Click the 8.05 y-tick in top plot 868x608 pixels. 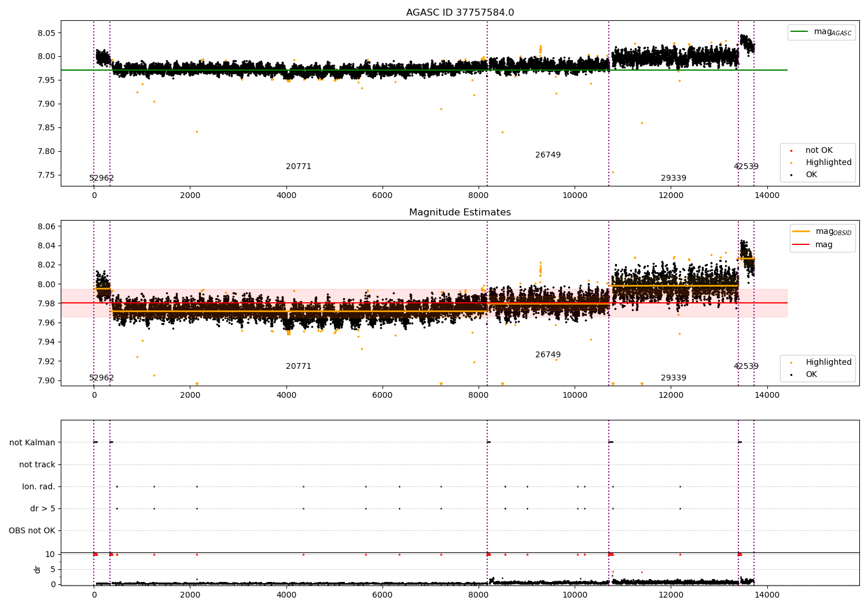click(47, 33)
